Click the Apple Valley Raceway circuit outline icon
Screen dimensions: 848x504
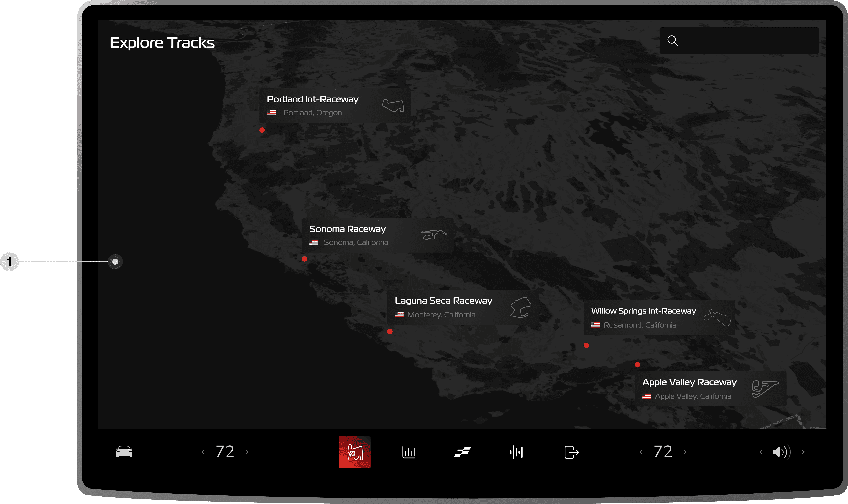click(x=765, y=389)
